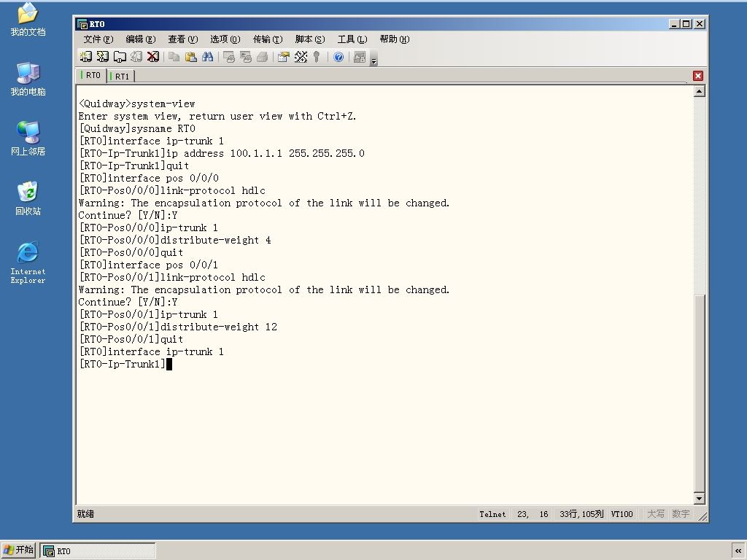Click "[RT0-Pos0/0/1]distribute-weight 12" terminal line

coord(178,327)
